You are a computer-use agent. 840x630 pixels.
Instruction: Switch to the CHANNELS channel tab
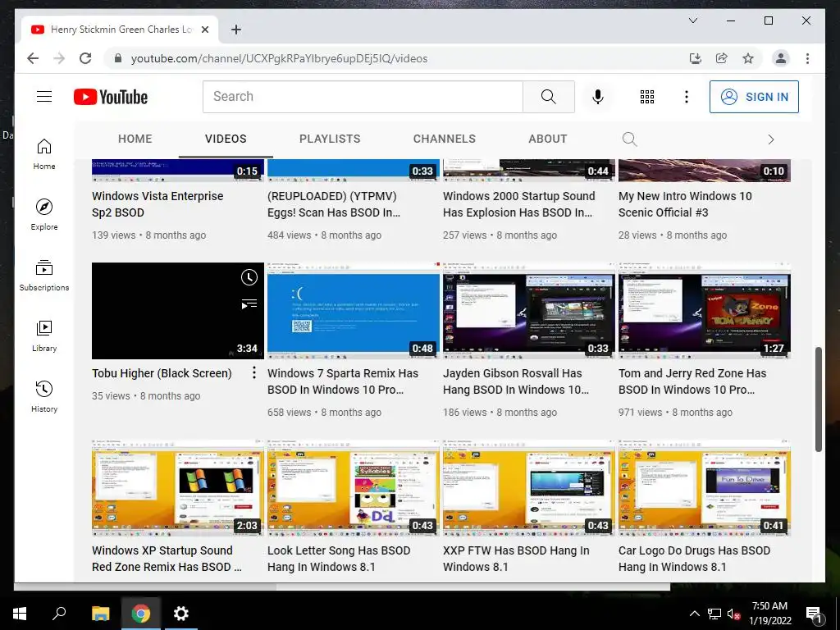click(444, 139)
